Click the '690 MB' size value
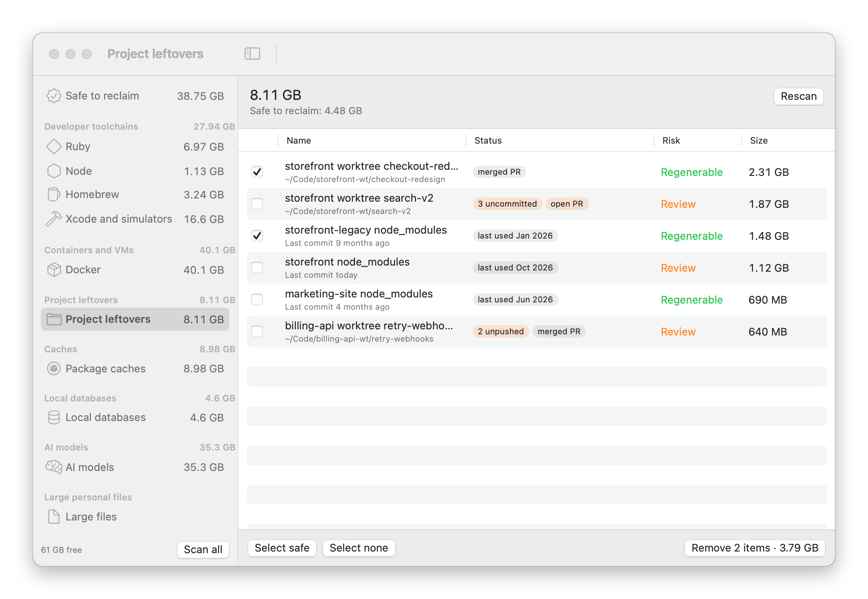868x599 pixels. pos(768,300)
